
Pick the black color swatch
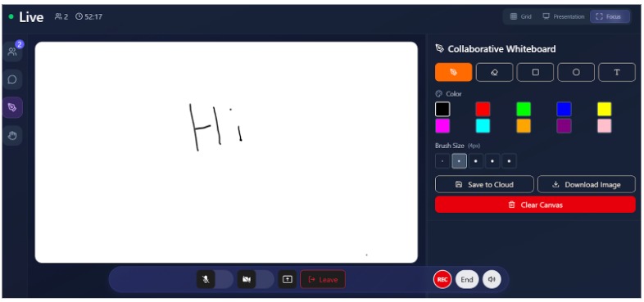(x=442, y=109)
